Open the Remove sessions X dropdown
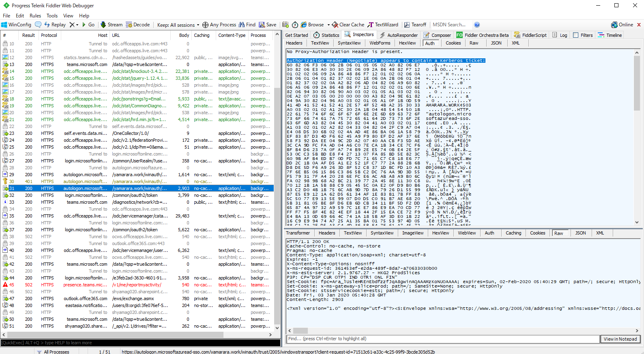 pyautogui.click(x=74, y=25)
